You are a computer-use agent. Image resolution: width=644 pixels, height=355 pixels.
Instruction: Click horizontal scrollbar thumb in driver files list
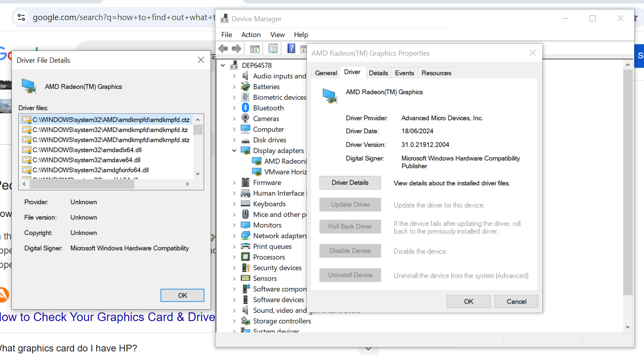pos(81,184)
